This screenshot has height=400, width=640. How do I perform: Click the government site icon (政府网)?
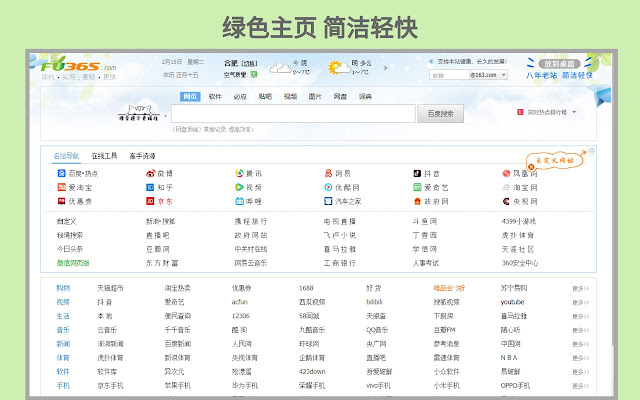click(417, 201)
